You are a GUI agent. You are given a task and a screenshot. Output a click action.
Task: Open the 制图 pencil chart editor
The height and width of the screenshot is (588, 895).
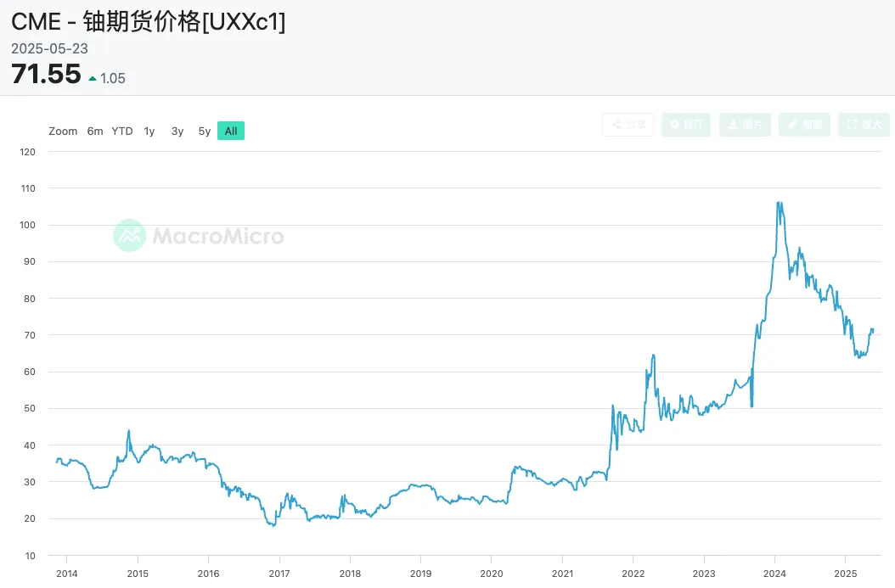(804, 125)
